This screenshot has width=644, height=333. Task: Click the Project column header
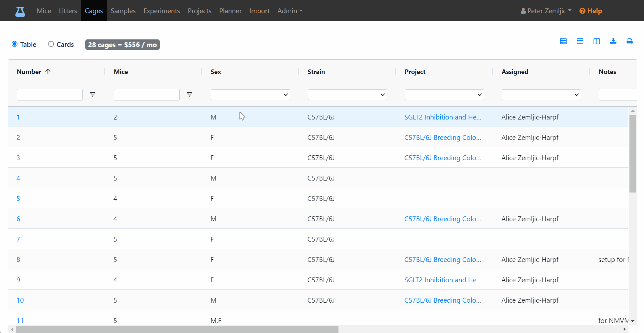pyautogui.click(x=415, y=72)
